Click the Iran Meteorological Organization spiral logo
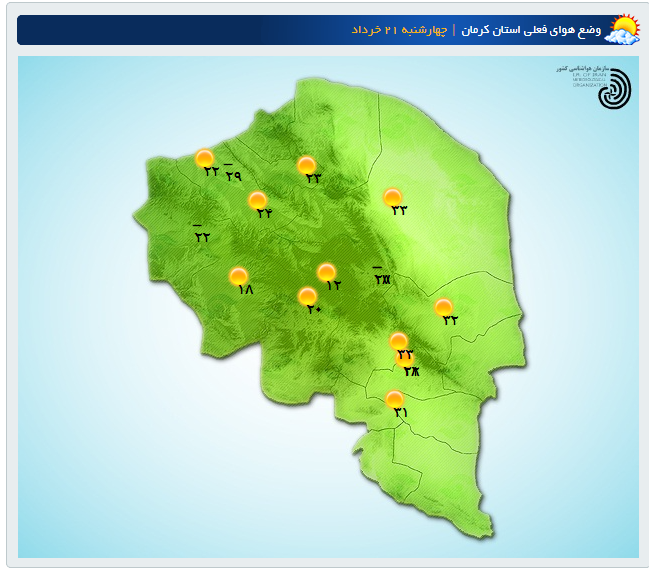Screen dimensions: 649x569 coord(615,89)
